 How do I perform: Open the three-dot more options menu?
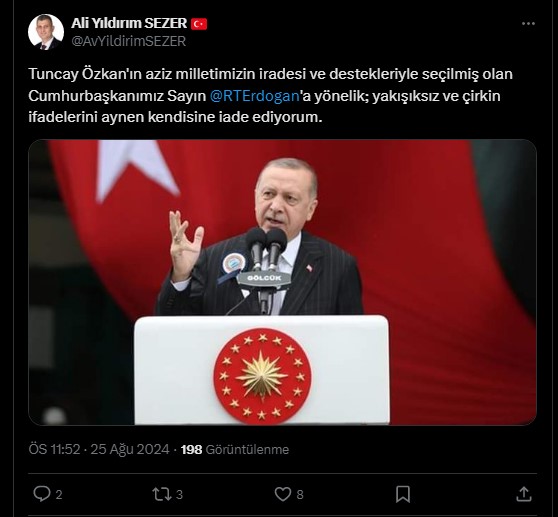[x=528, y=23]
